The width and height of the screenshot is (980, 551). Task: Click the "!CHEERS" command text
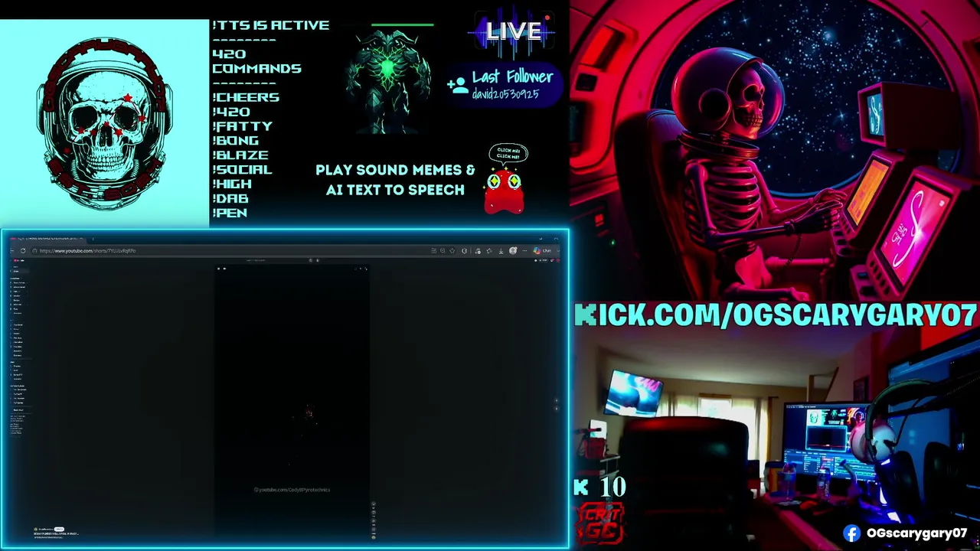coord(246,97)
